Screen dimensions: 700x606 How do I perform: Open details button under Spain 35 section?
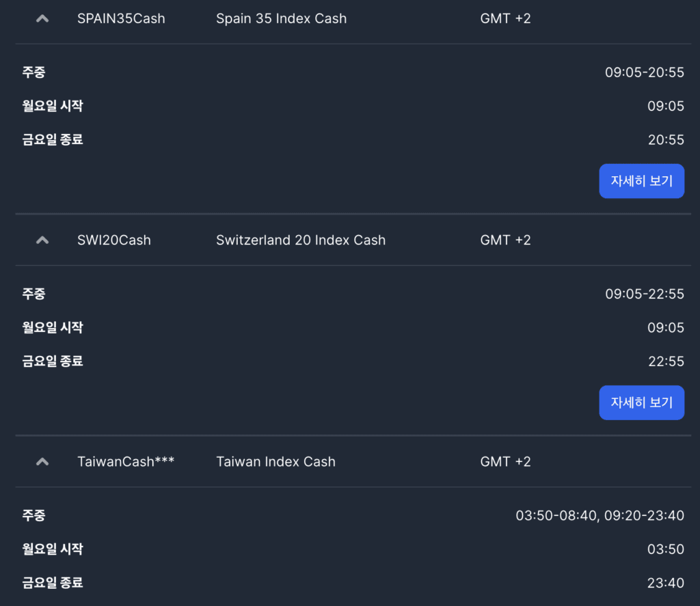click(x=641, y=181)
